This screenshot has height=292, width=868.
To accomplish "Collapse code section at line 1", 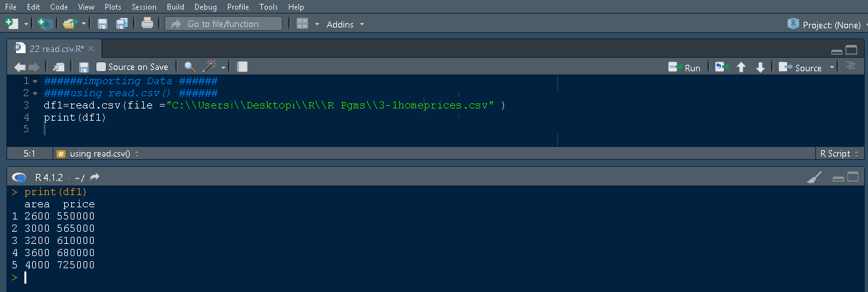I will (35, 82).
